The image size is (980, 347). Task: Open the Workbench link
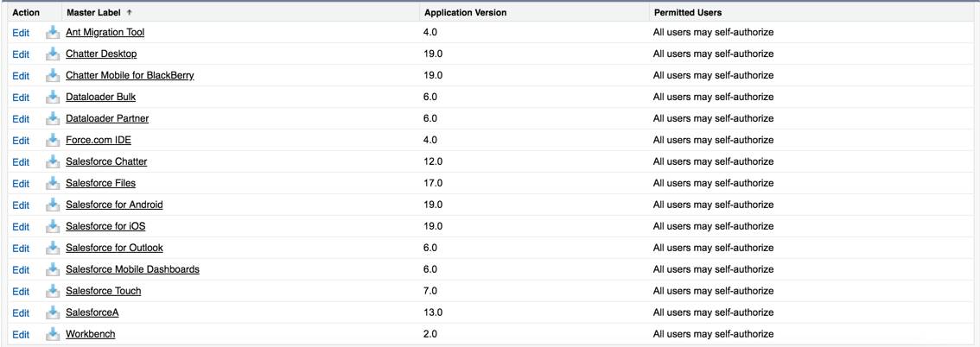[91, 334]
